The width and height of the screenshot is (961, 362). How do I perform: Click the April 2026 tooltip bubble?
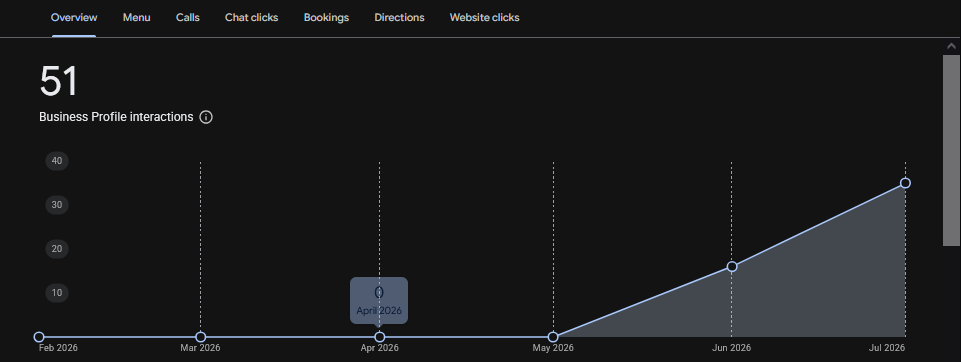[379, 300]
